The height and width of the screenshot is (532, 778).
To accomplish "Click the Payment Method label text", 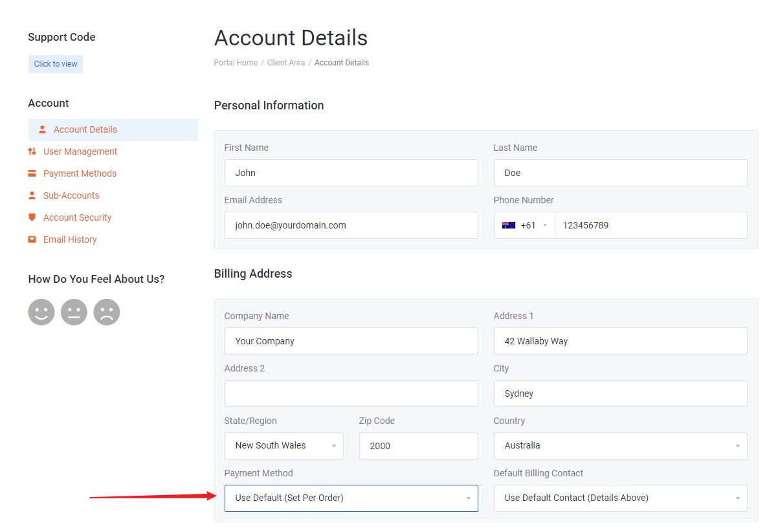I will click(x=259, y=473).
